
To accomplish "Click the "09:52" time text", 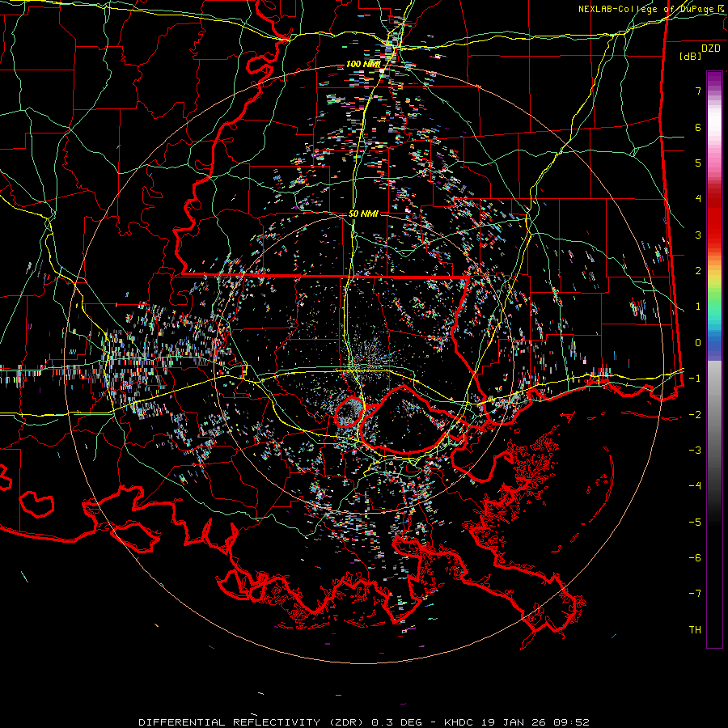I will [573, 722].
